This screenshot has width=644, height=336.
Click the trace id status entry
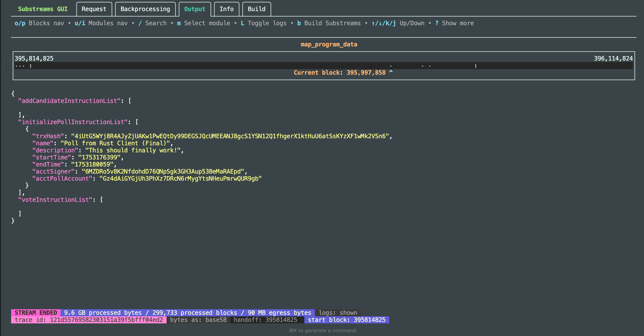click(89, 320)
